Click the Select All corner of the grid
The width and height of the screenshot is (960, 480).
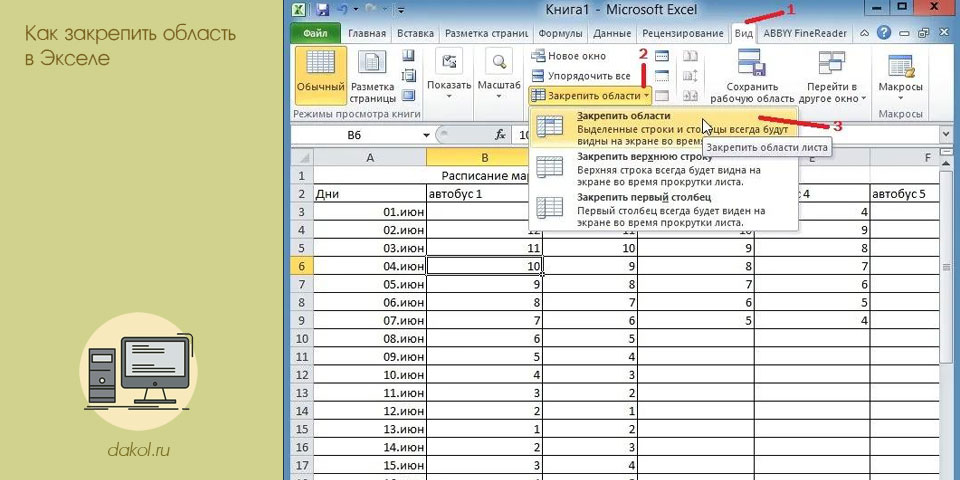pos(302,157)
